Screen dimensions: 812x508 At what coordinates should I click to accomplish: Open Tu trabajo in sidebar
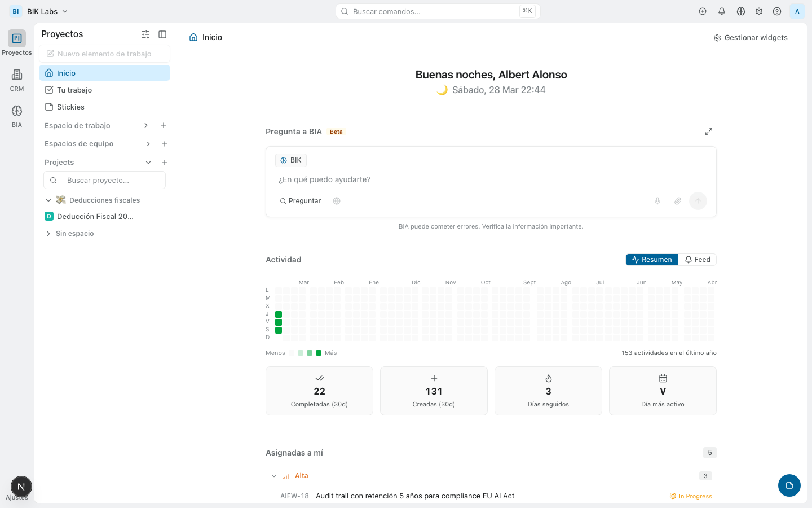[74, 90]
